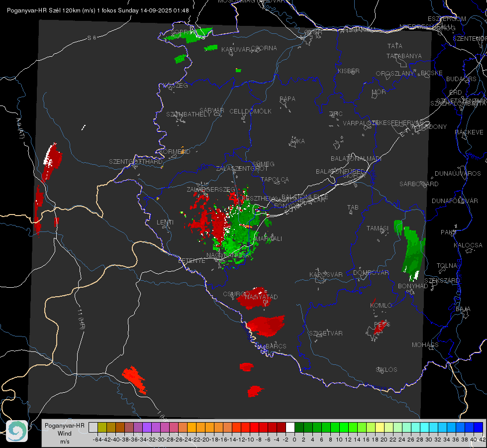487x448 pixels.
Task: Click the ZALAEGERSZEG city label
Action: pos(211,189)
